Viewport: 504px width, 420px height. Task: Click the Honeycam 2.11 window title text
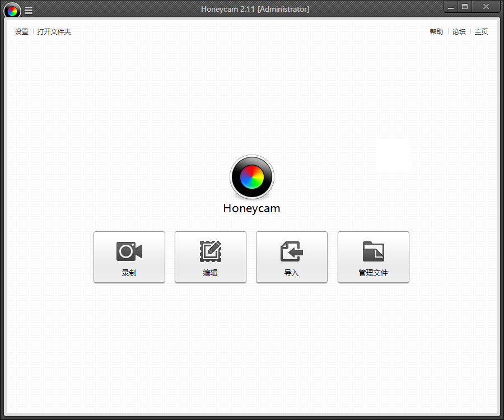255,9
